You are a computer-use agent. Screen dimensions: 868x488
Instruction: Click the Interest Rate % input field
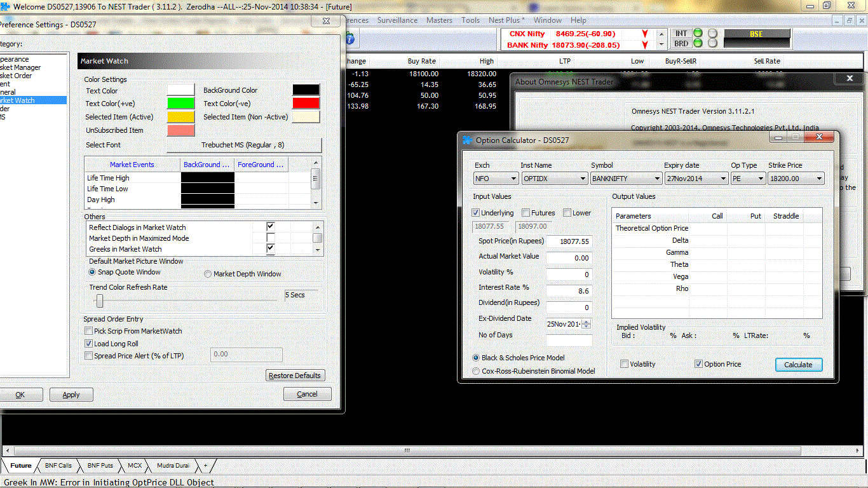(x=569, y=290)
